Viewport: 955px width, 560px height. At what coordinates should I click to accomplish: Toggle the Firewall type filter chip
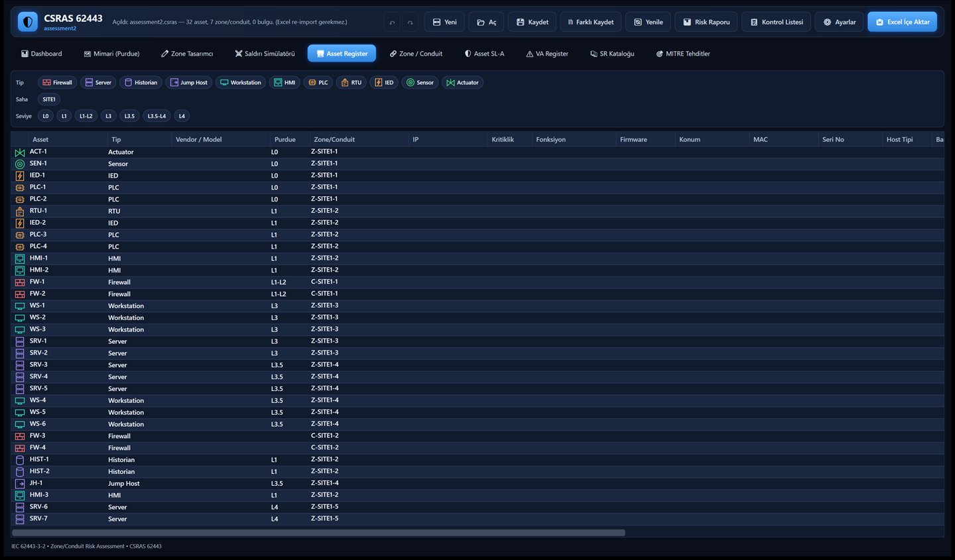(57, 83)
